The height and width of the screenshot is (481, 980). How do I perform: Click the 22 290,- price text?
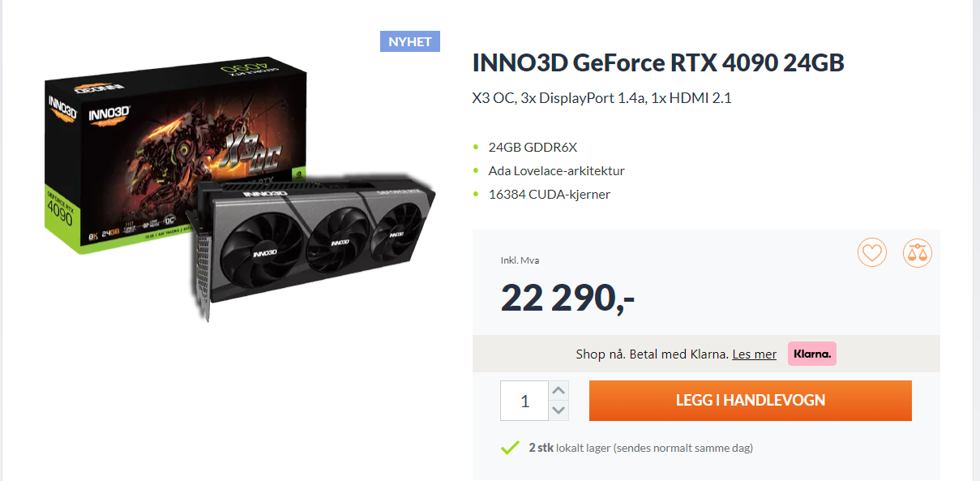(567, 298)
